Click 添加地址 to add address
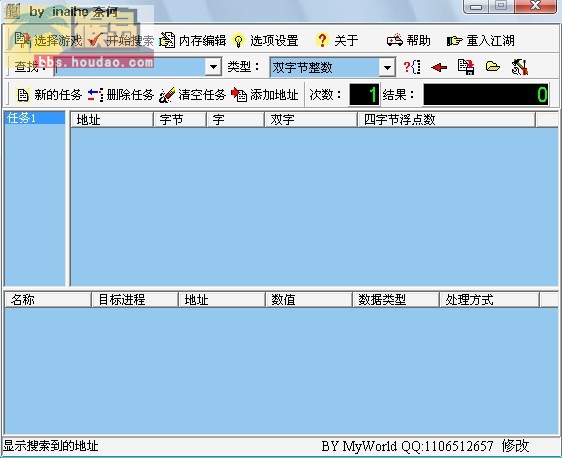This screenshot has width=562, height=458. pyautogui.click(x=265, y=95)
